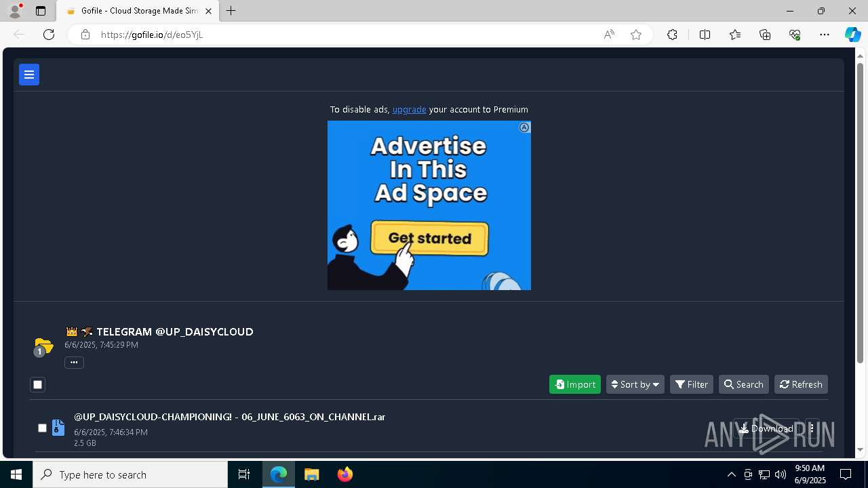Expand the Sort by dropdown

tap(635, 384)
